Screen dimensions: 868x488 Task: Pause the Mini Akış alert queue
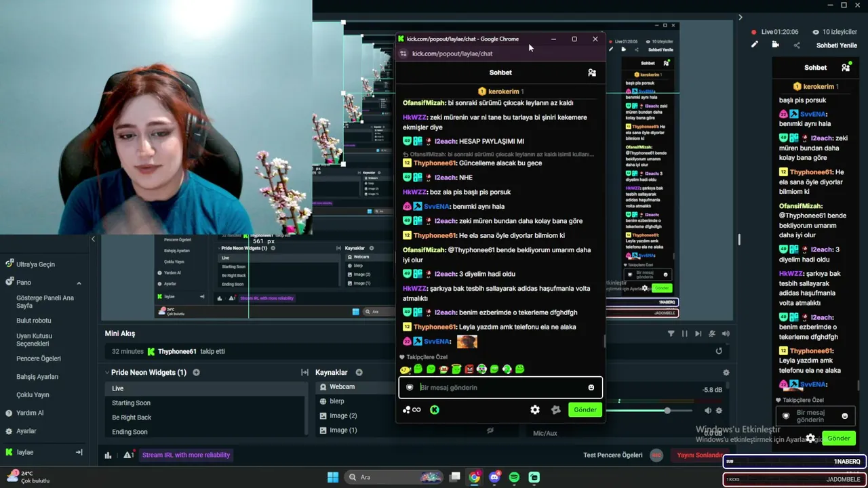tap(685, 333)
